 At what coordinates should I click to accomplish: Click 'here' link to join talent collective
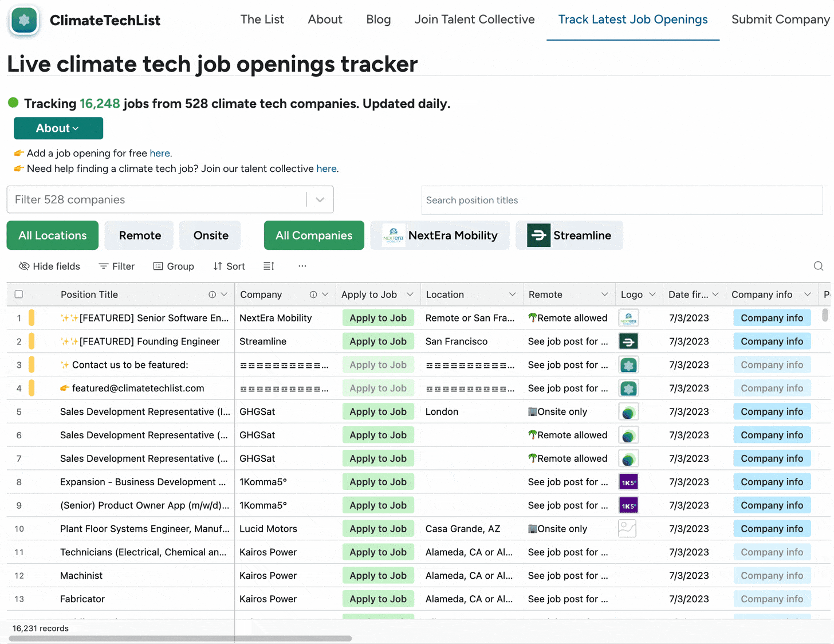(x=326, y=169)
